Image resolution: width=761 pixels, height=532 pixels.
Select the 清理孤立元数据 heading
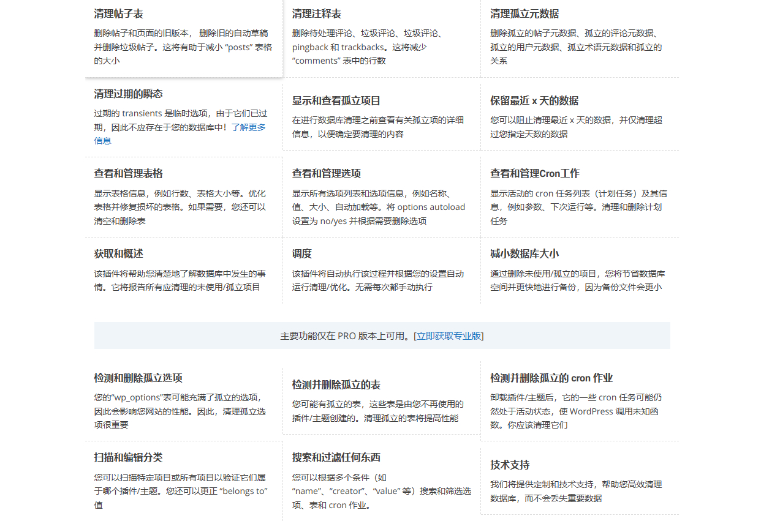tap(524, 13)
